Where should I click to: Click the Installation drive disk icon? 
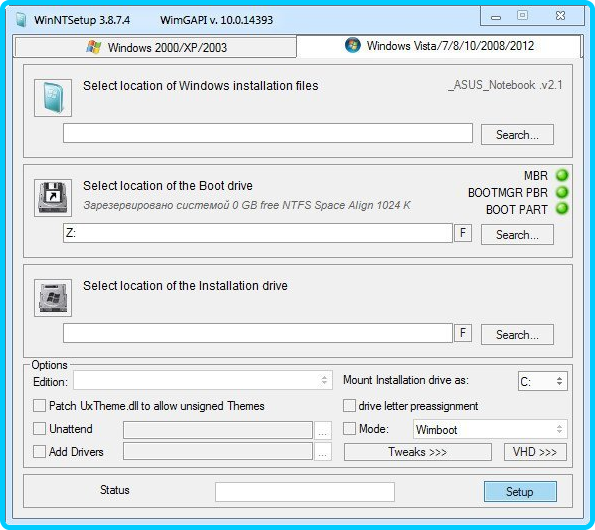53,298
